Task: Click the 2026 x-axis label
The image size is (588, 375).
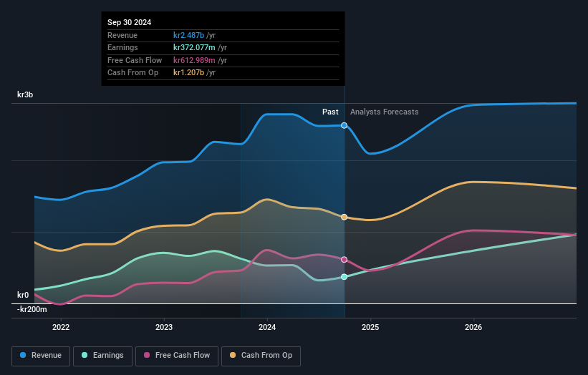Action: pyautogui.click(x=473, y=327)
